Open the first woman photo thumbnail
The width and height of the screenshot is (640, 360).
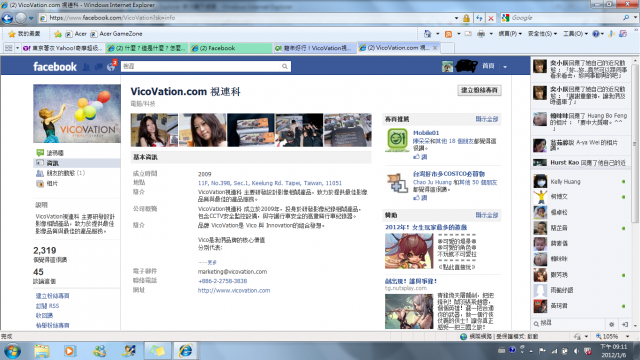tap(154, 130)
